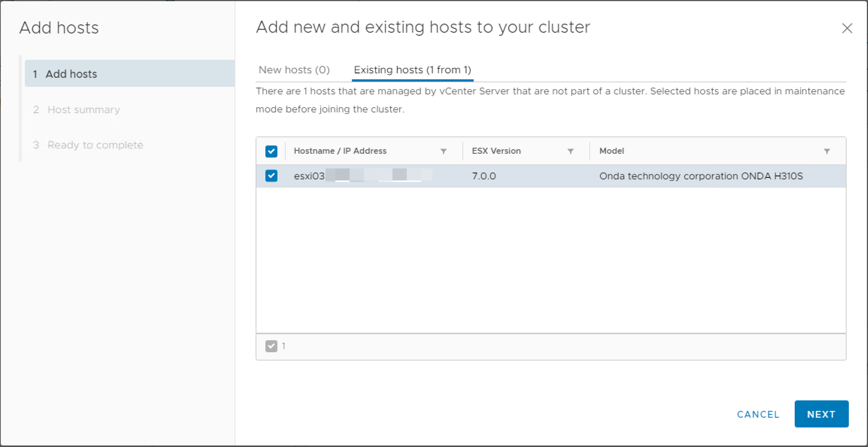The height and width of the screenshot is (447, 868).
Task: Jump to step 3 Ready to complete
Action: (95, 145)
